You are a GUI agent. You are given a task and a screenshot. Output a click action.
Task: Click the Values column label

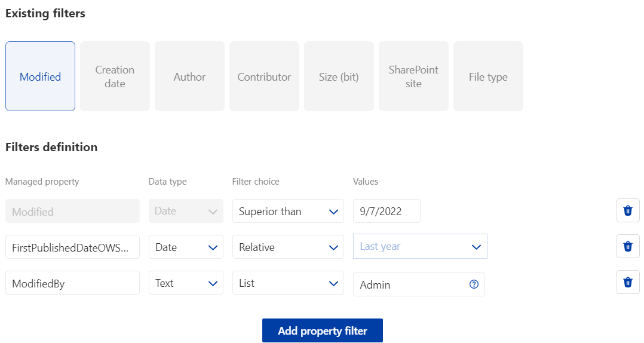[x=366, y=182]
